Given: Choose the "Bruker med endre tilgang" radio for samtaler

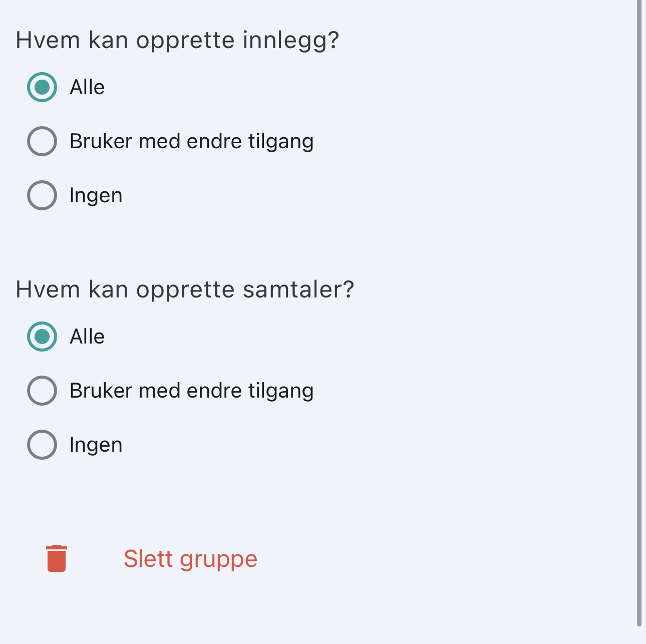Looking at the screenshot, I should point(42,391).
